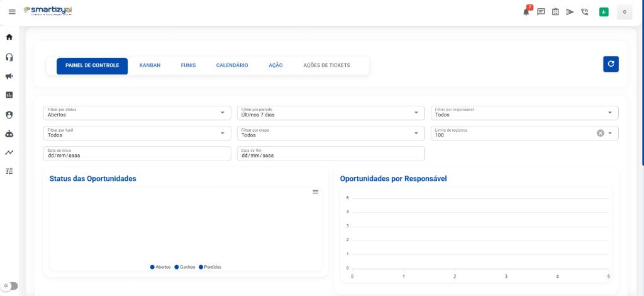Open the hamburger menu

12,11
